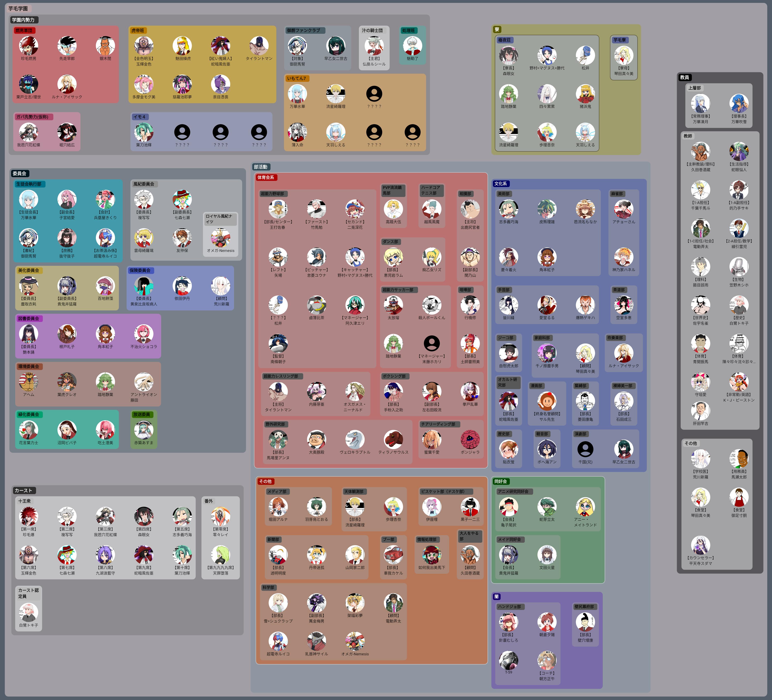Click the 千国(兄) placeholder avatar in 演劇部

[x=585, y=449]
